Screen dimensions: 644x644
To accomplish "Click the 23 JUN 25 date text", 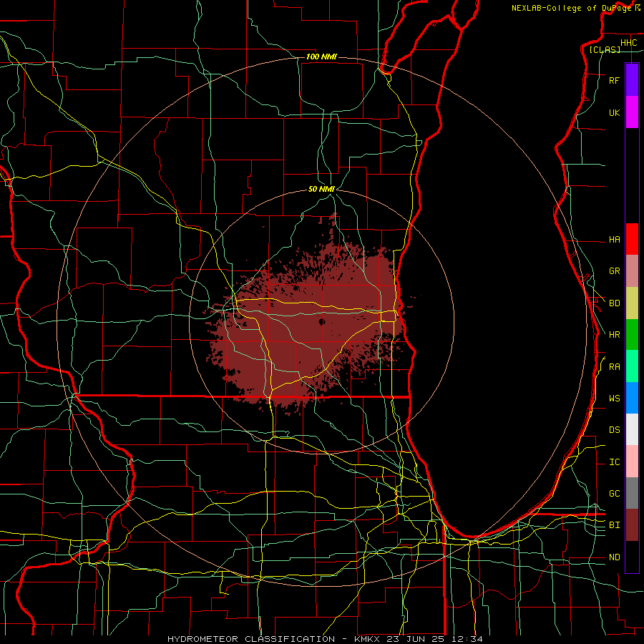I will 415,639.
